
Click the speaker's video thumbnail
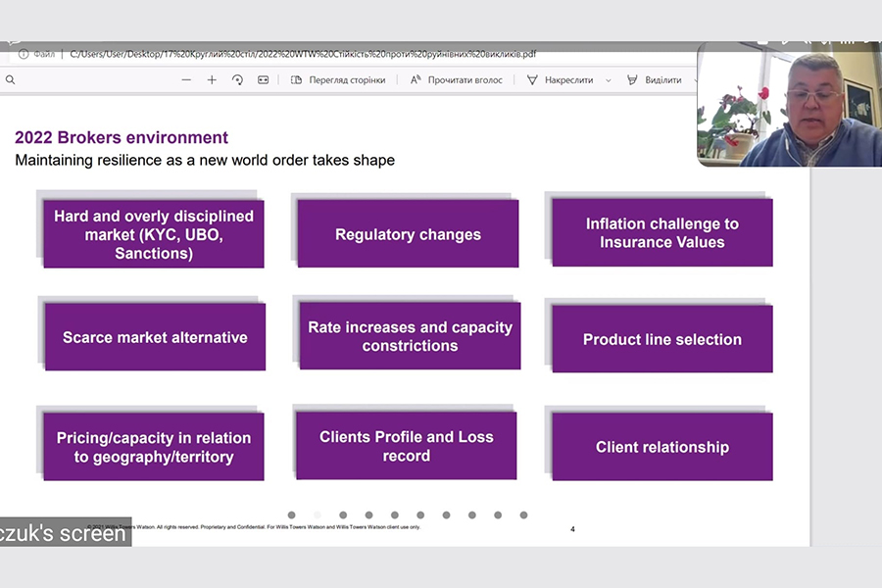click(x=789, y=105)
